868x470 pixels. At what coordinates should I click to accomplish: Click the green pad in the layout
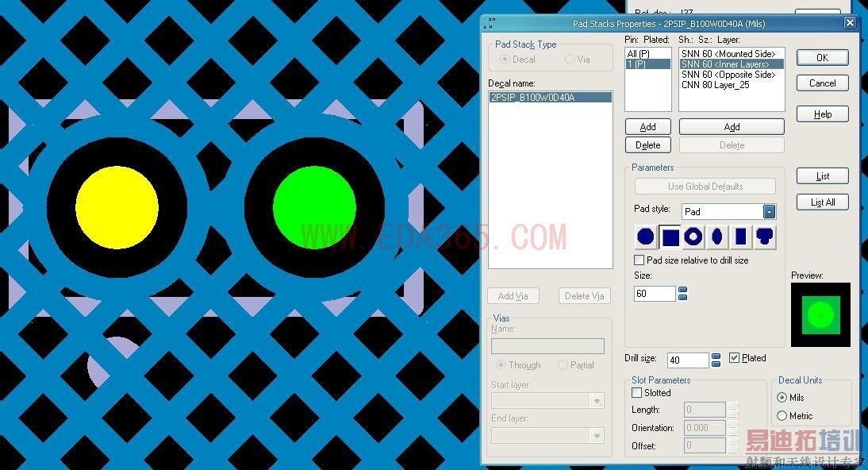[x=314, y=207]
